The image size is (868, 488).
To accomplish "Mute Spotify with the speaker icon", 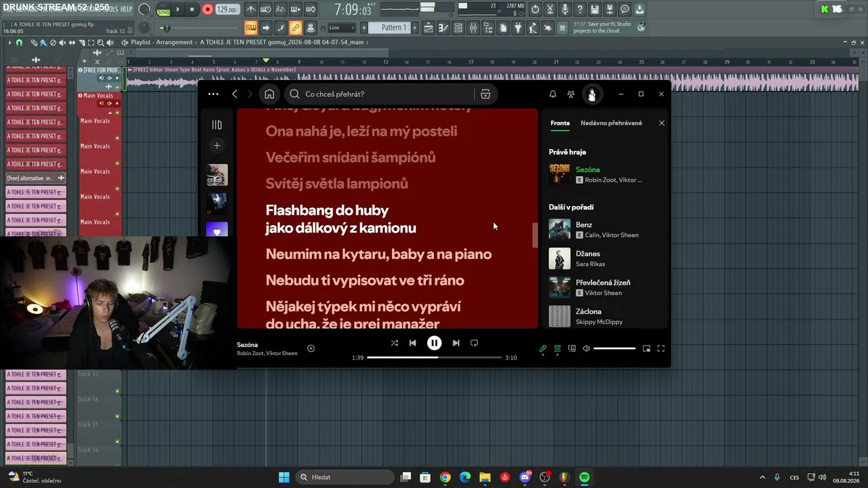I will [x=587, y=348].
